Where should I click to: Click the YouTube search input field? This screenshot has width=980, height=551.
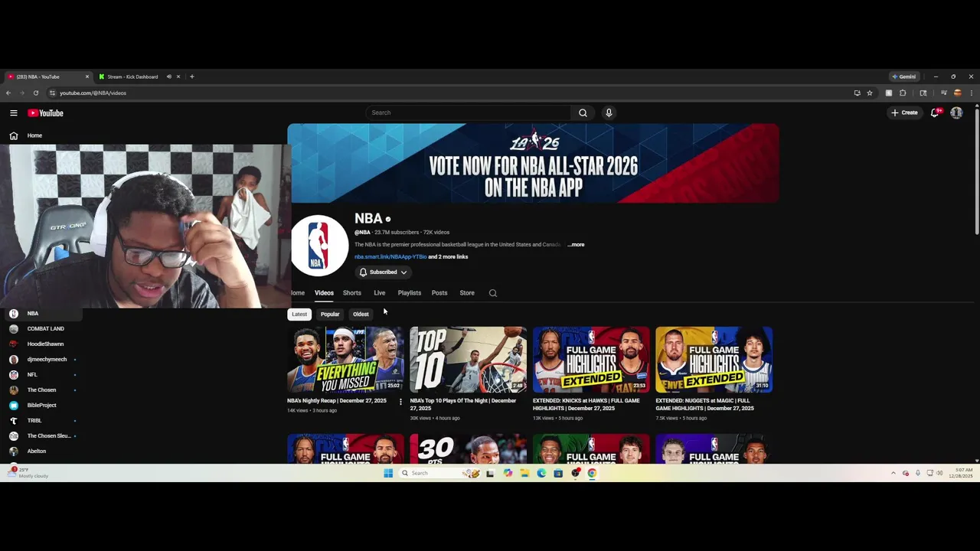(468, 112)
